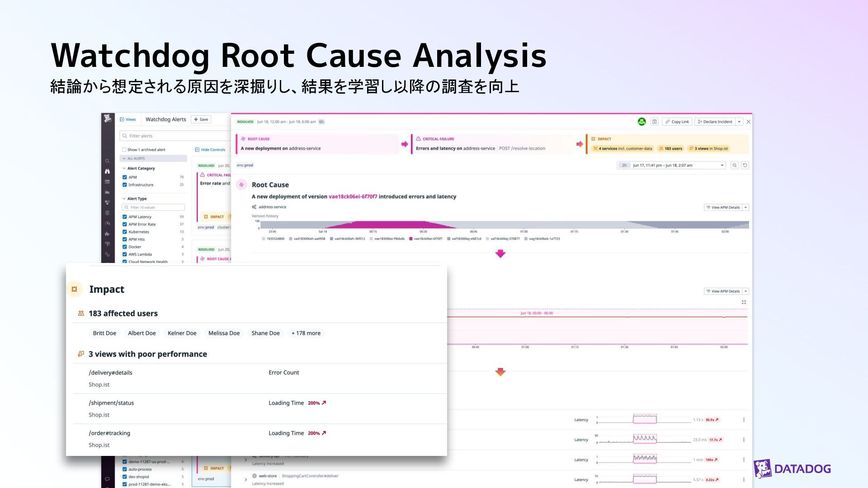The image size is (868, 488).
Task: Open kebab menu for 5.57 s latency row
Action: pyautogui.click(x=744, y=479)
